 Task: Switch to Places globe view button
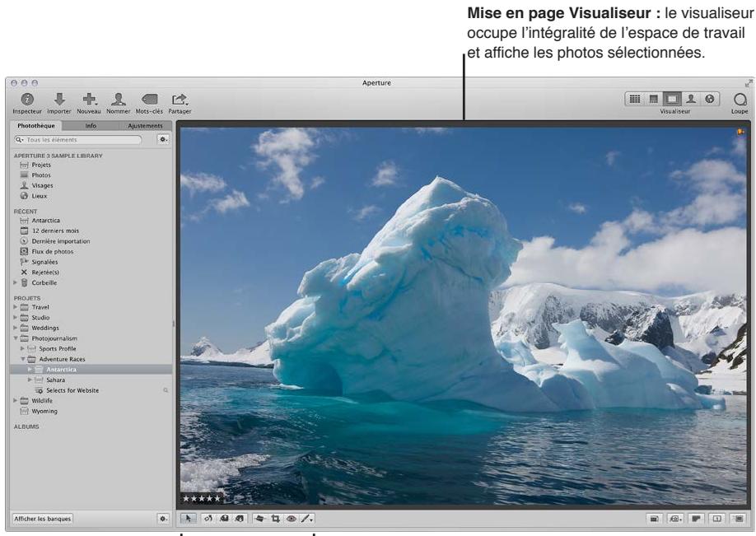point(709,99)
